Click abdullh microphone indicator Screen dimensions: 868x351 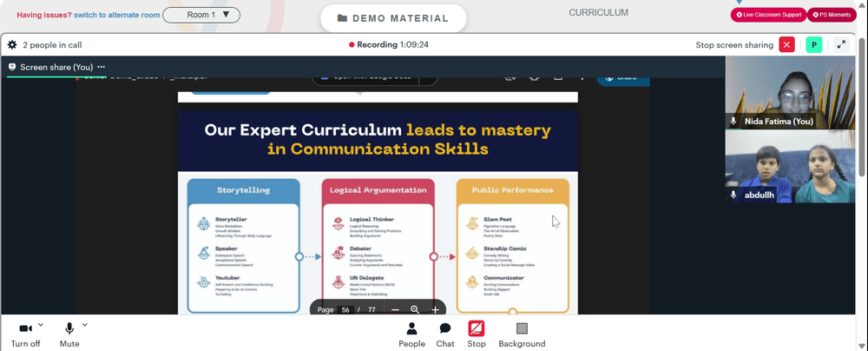tap(733, 195)
